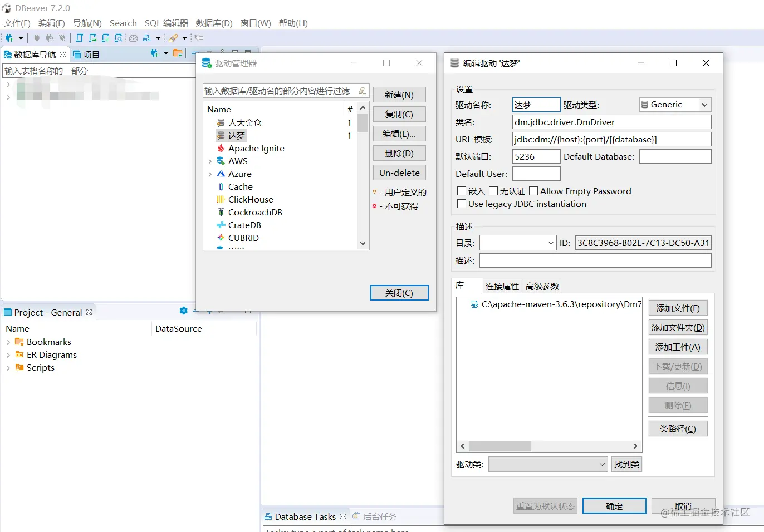
Task: Close the 数据库导航 tab with its X icon
Action: click(63, 55)
